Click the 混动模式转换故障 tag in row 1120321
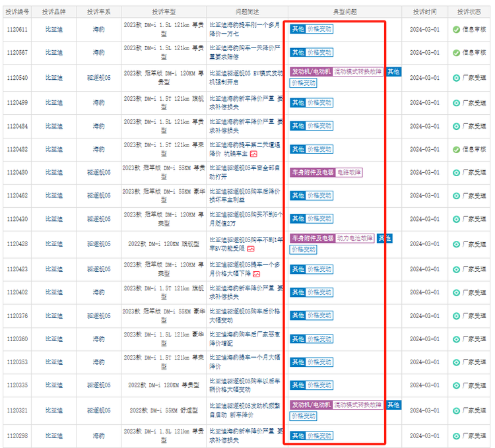Image resolution: width=495 pixels, height=448 pixels. [358, 404]
